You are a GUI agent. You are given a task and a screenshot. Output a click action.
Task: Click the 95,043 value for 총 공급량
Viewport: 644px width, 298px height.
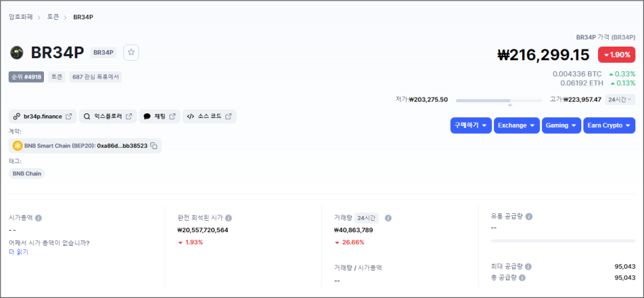[x=625, y=278]
